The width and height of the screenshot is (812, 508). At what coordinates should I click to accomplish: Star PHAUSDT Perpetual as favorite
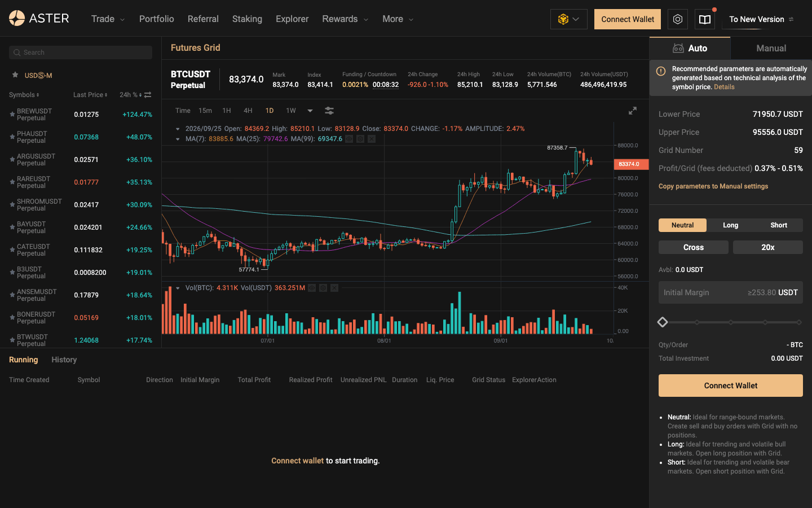point(12,137)
